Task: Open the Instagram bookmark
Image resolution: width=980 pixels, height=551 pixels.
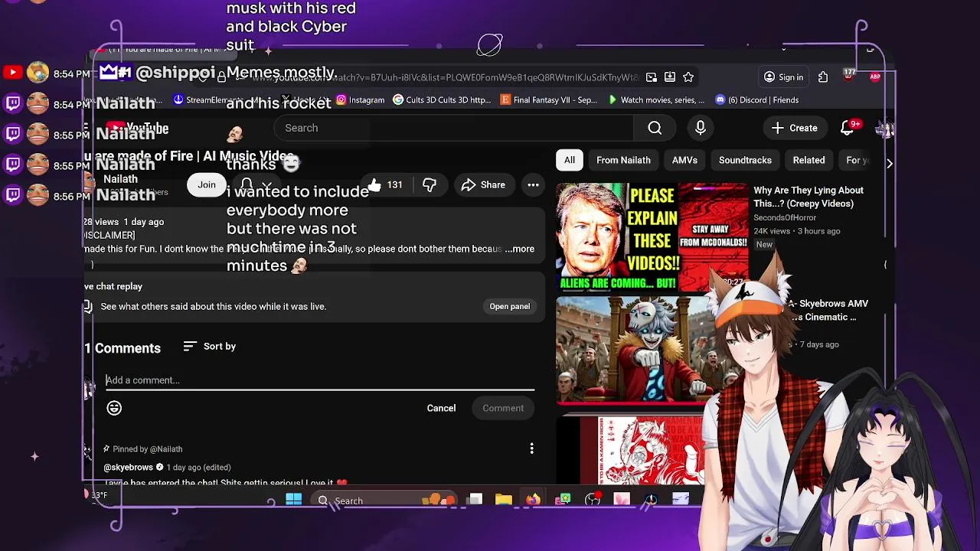Action: 361,99
